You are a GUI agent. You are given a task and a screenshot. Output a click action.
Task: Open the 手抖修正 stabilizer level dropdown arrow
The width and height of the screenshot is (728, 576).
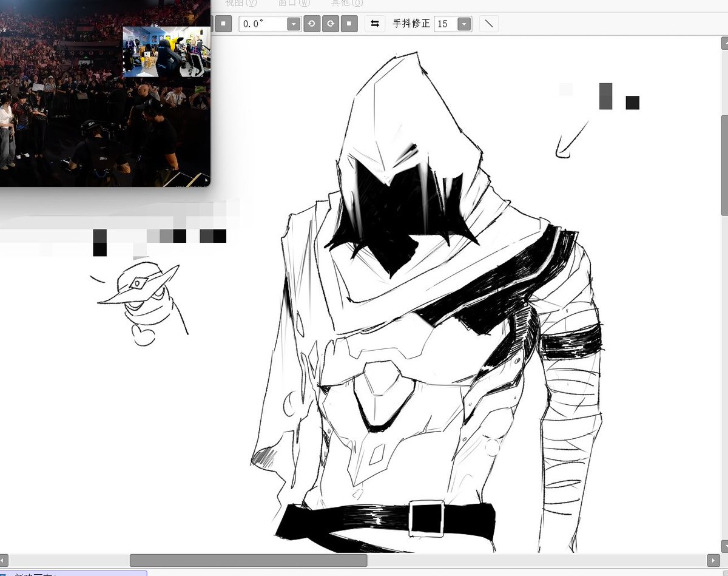coord(464,24)
